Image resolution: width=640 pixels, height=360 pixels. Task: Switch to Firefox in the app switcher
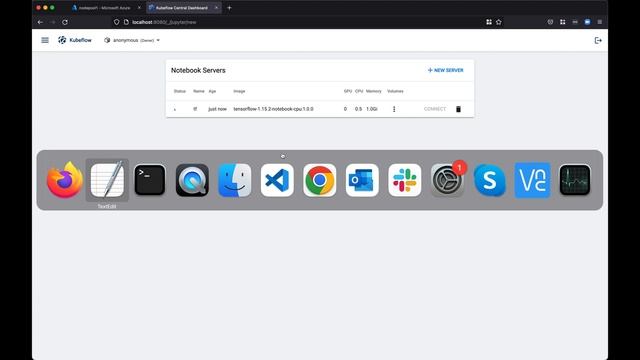pos(64,180)
